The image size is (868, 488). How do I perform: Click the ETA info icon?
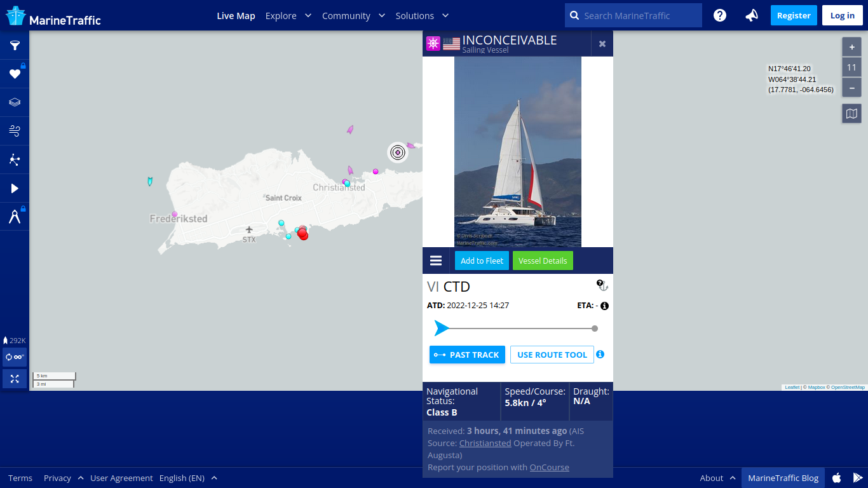604,306
